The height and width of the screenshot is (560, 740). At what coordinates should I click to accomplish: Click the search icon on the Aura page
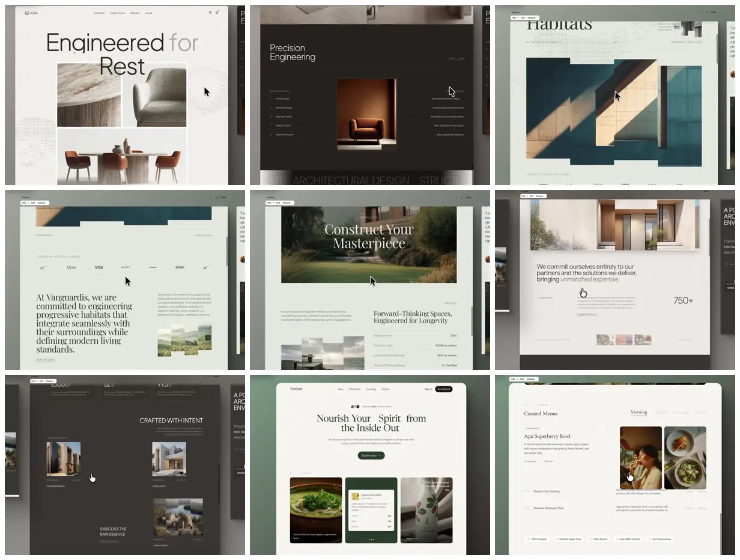(x=210, y=13)
